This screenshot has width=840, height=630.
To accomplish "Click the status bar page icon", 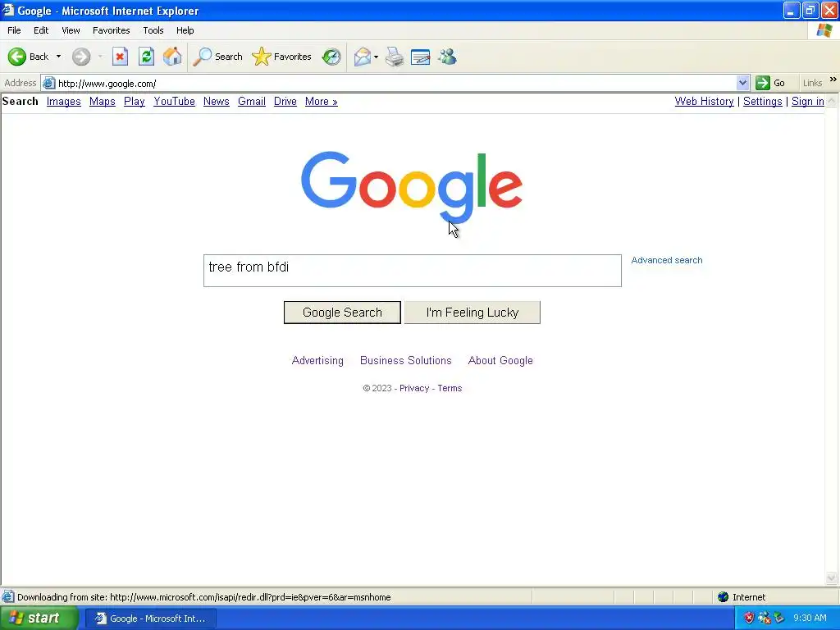I will pos(8,597).
